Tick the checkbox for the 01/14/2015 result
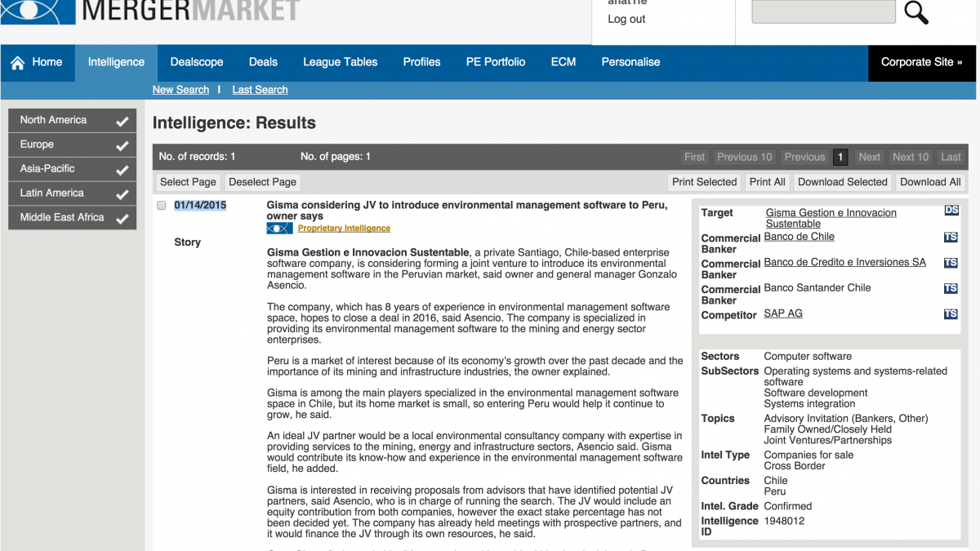Screen dimensions: 980x551 click(x=162, y=206)
